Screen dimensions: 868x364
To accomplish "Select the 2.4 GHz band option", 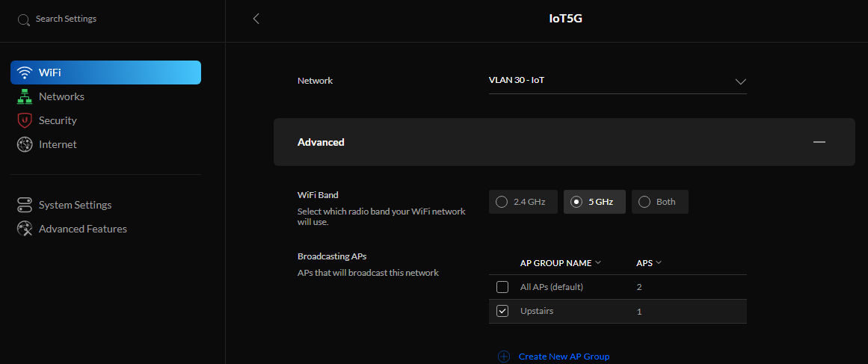I will 523,202.
